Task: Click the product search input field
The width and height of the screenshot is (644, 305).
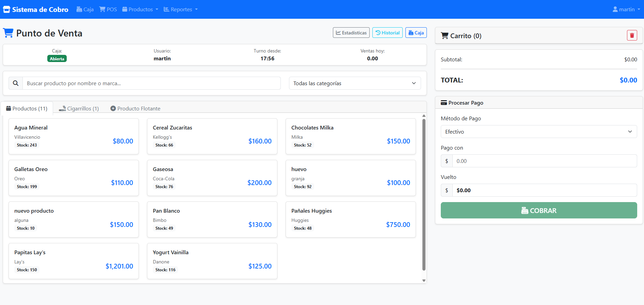Action: [151, 83]
